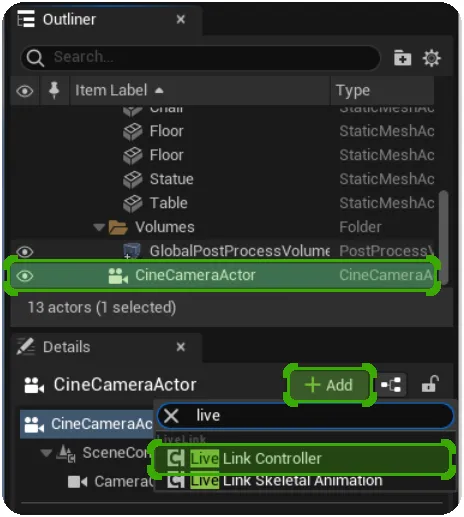This screenshot has height=517, width=464.
Task: Click the Outliner search field
Action: click(x=200, y=57)
